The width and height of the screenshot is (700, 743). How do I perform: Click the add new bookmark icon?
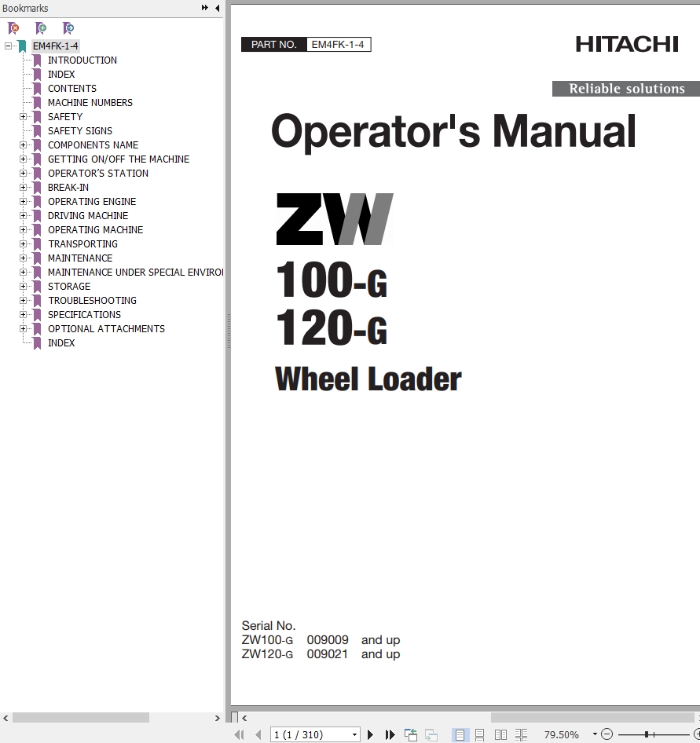41,28
